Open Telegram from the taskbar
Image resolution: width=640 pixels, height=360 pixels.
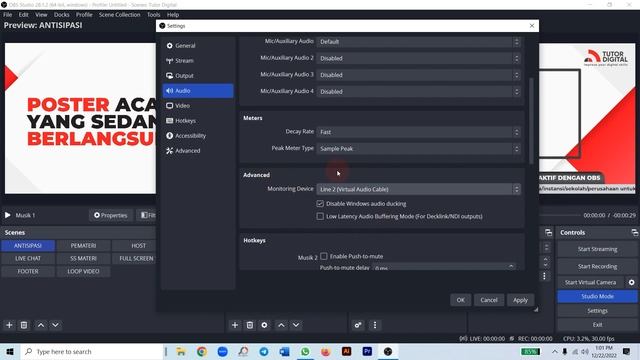(264, 351)
